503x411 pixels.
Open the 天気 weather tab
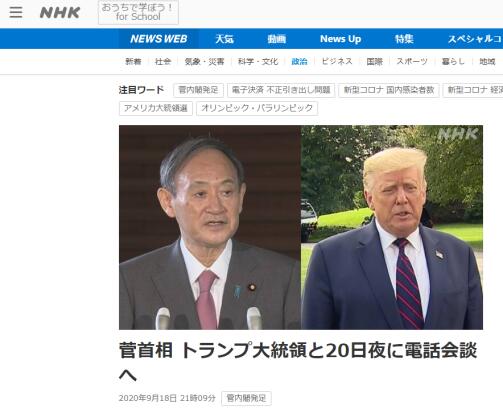tap(224, 39)
